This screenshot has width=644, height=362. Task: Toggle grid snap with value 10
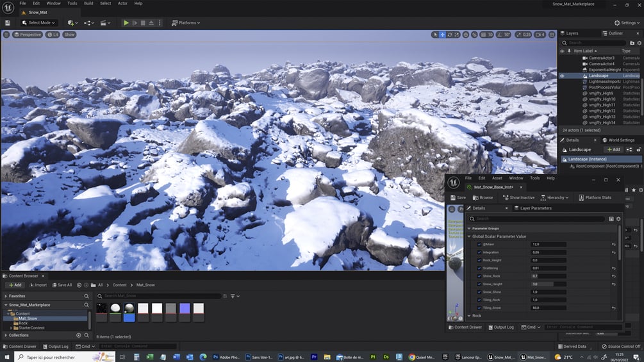tap(487, 35)
